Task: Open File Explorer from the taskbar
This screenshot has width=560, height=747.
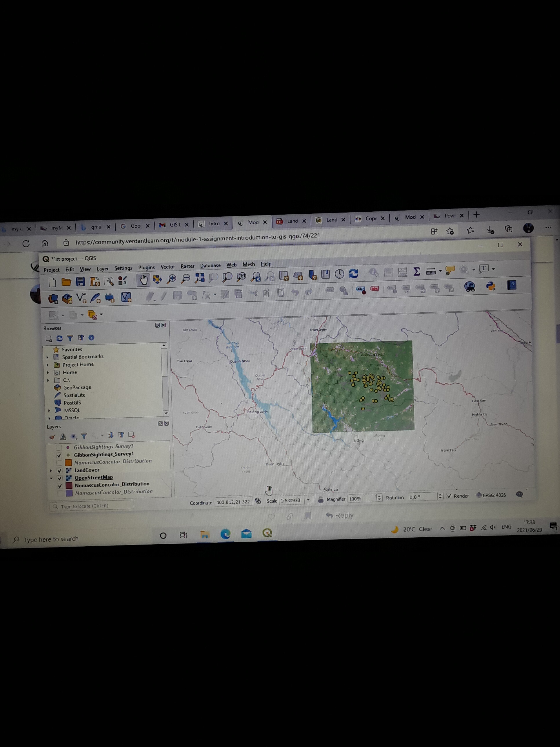Action: pos(205,534)
